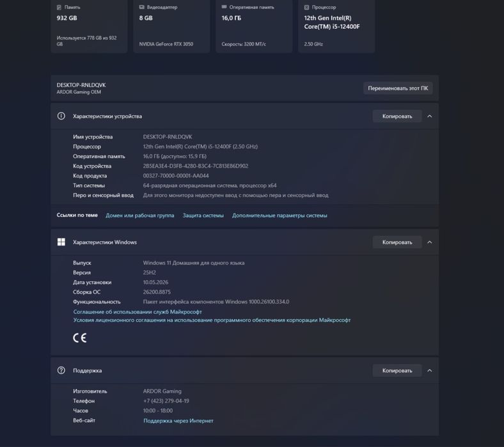
Task: Click the Дата установки 10.05.2026
Action: click(x=155, y=282)
